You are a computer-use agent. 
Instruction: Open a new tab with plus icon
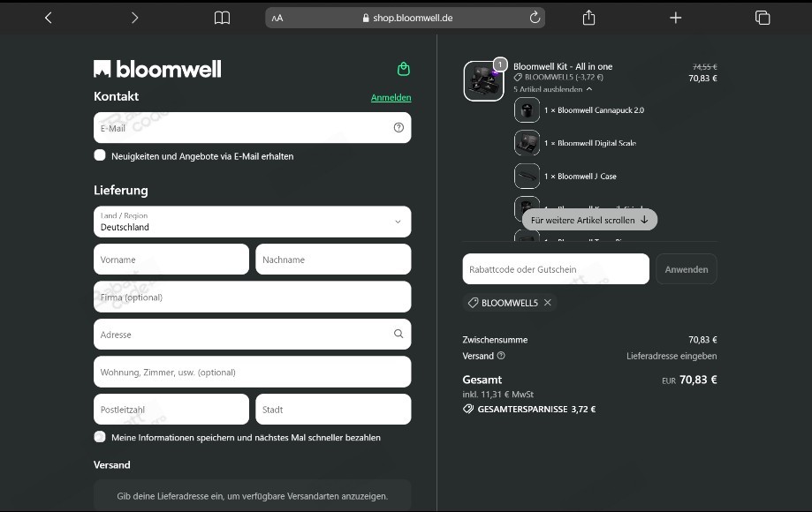coord(675,19)
